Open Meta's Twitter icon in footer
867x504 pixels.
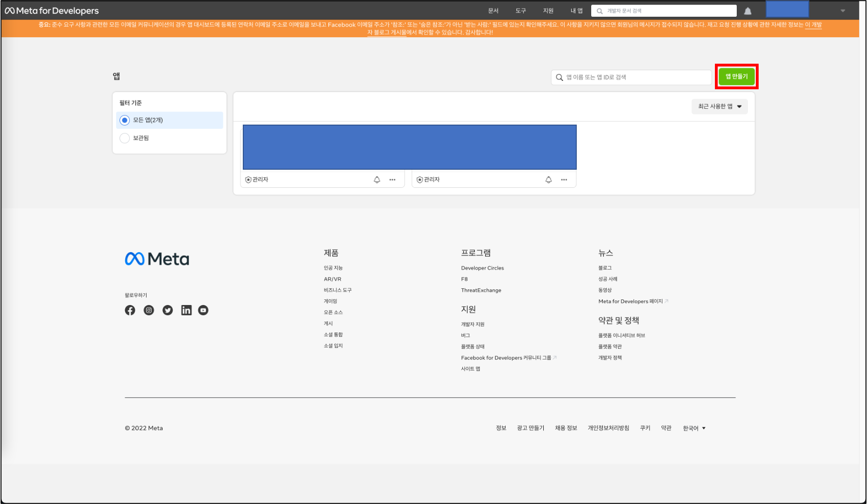[167, 310]
